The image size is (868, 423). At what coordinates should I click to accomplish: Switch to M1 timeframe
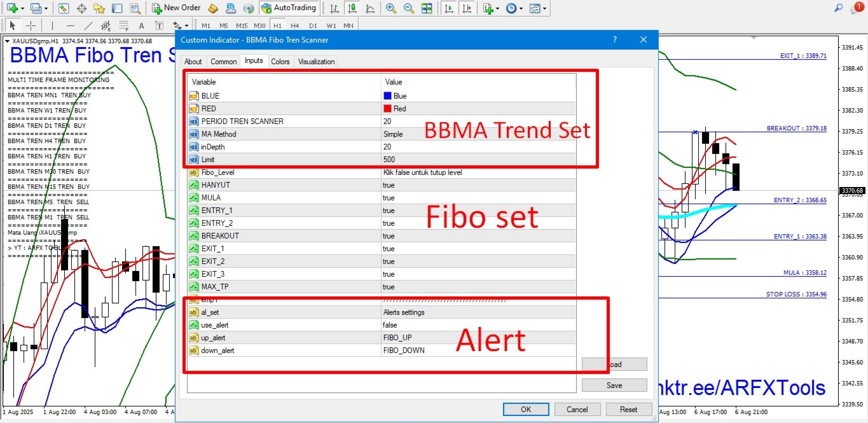click(x=206, y=26)
